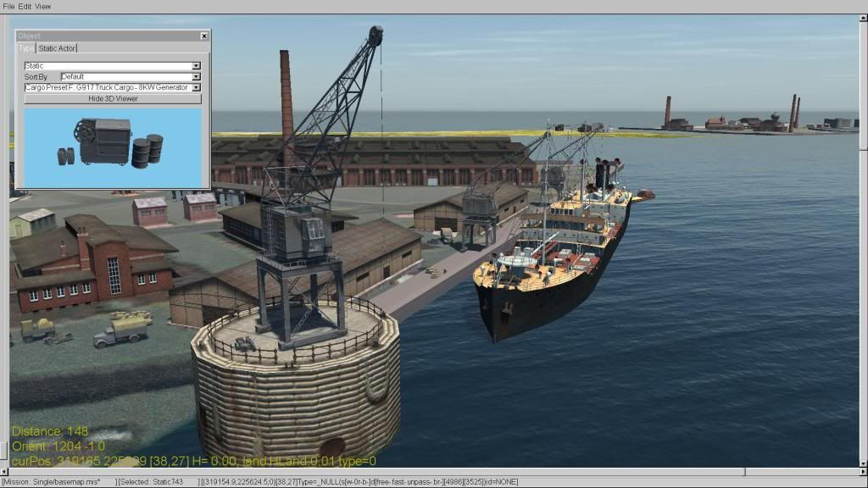868x488 pixels.
Task: Click the horizontal scrollbar left arrow
Action: click(4, 472)
